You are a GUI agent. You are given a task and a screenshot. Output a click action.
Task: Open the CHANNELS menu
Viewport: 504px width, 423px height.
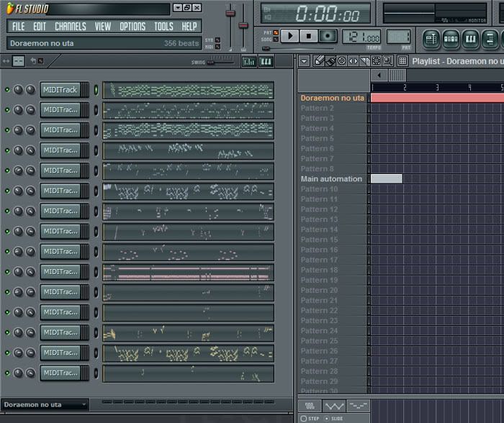click(71, 27)
